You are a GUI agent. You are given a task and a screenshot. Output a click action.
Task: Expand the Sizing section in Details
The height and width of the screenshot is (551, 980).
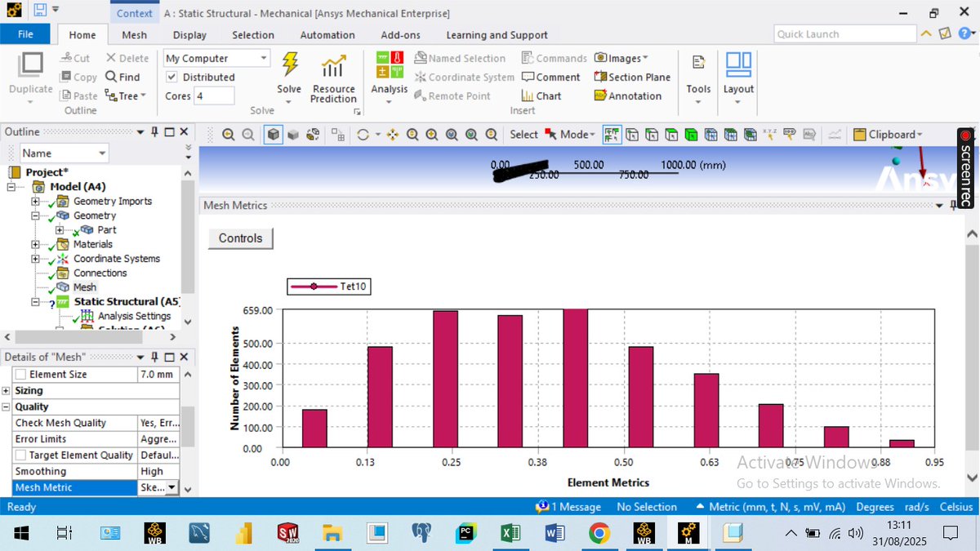(7, 390)
